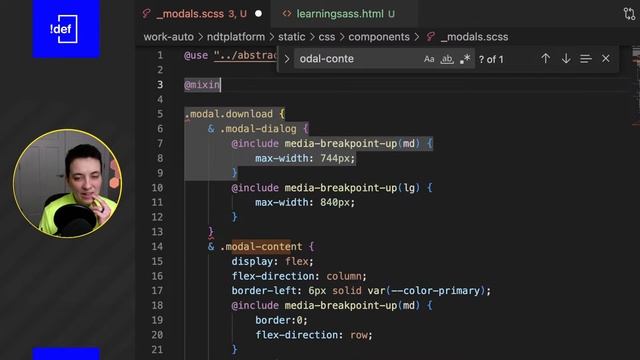Click display: flex declaration
The height and width of the screenshot is (360, 640).
pos(272,261)
